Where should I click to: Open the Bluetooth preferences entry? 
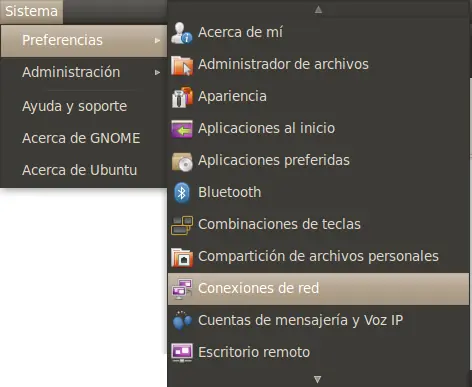pos(318,193)
